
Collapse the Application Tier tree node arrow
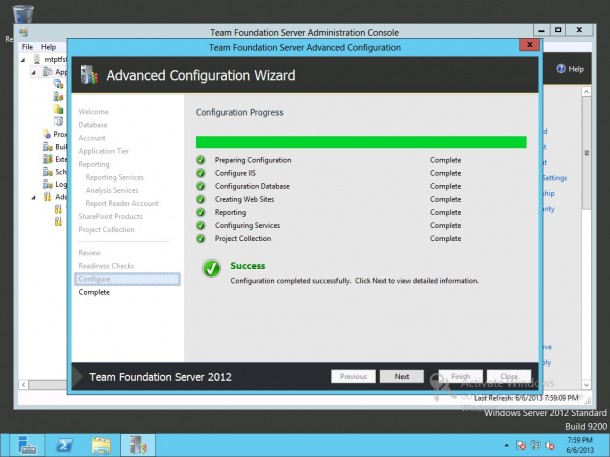click(33, 72)
